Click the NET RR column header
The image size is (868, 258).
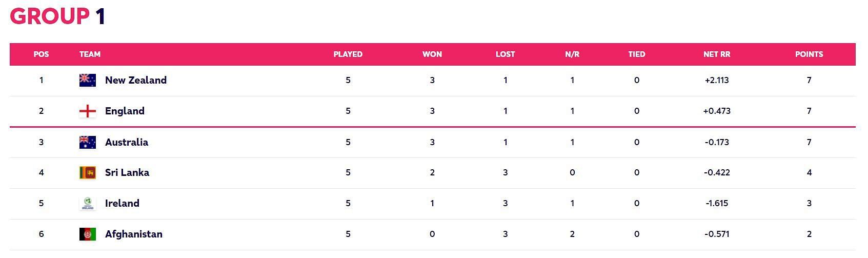pos(716,54)
